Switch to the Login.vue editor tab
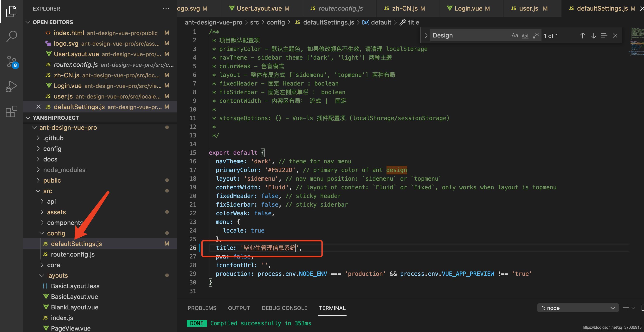The width and height of the screenshot is (644, 332). click(x=468, y=8)
